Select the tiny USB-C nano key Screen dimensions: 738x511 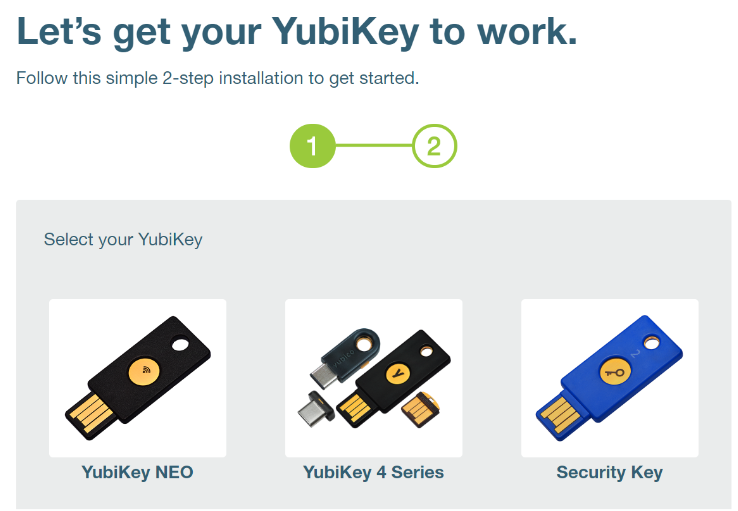pyautogui.click(x=316, y=407)
